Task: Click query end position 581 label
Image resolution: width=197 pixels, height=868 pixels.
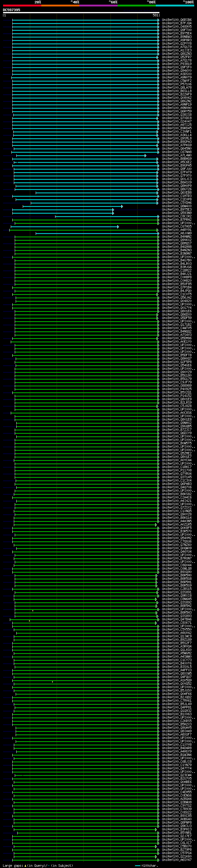Action: tap(155, 15)
